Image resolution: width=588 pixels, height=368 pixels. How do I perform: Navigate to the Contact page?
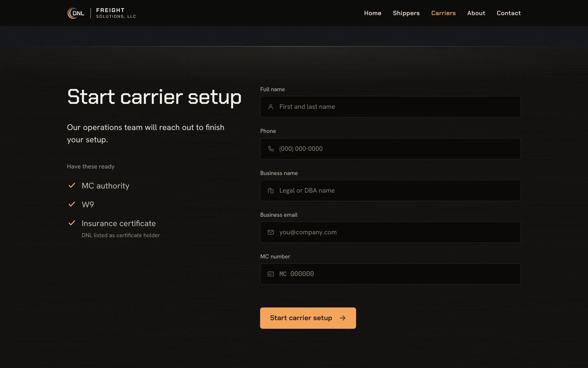click(509, 13)
